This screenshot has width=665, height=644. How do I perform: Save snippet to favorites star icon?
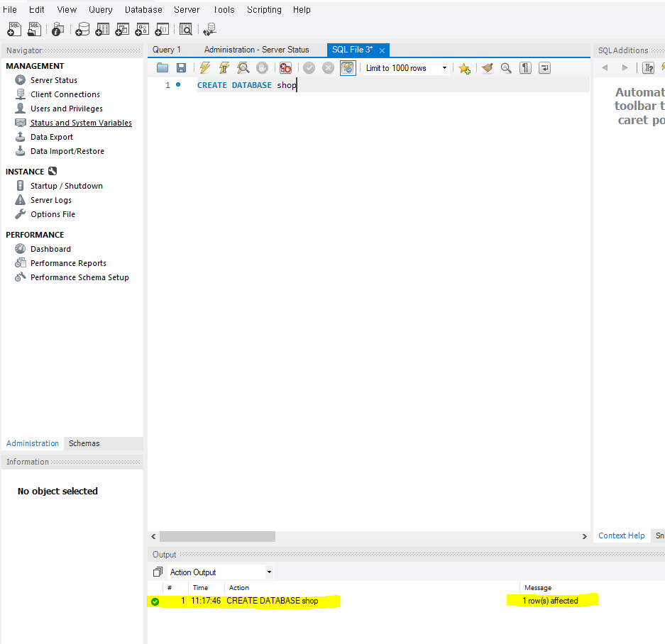[x=464, y=68]
